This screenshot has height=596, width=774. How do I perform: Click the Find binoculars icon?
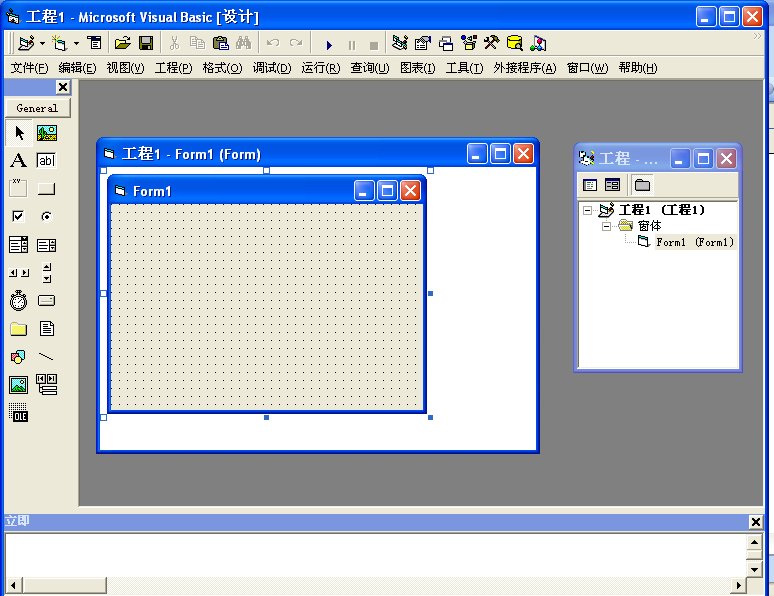click(243, 43)
